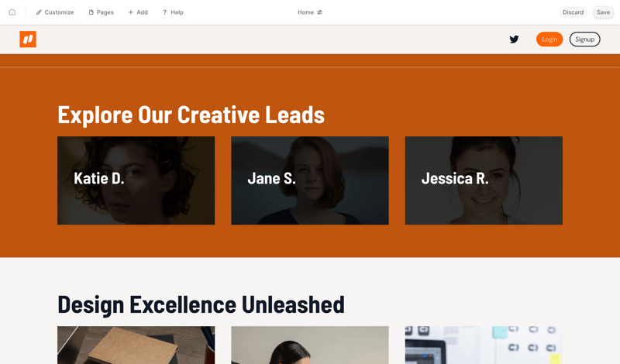Select the Jessica R. portrait card

[x=484, y=180]
